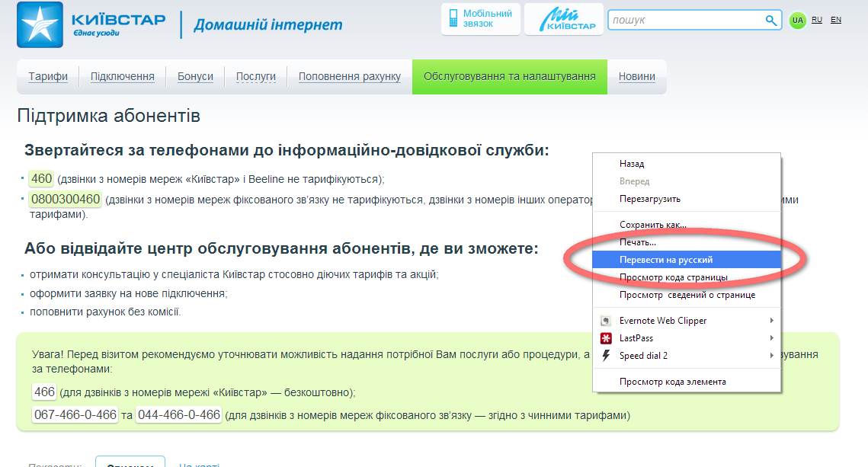Open the Мій Київстар account button
868x467 pixels.
pos(563,19)
